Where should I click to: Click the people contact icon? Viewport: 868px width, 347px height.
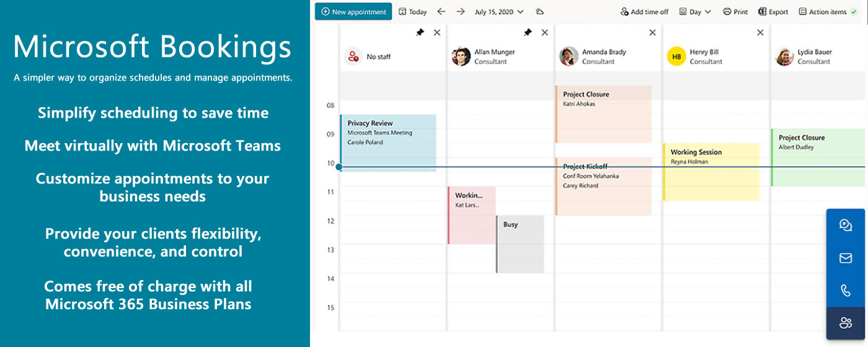pyautogui.click(x=846, y=323)
